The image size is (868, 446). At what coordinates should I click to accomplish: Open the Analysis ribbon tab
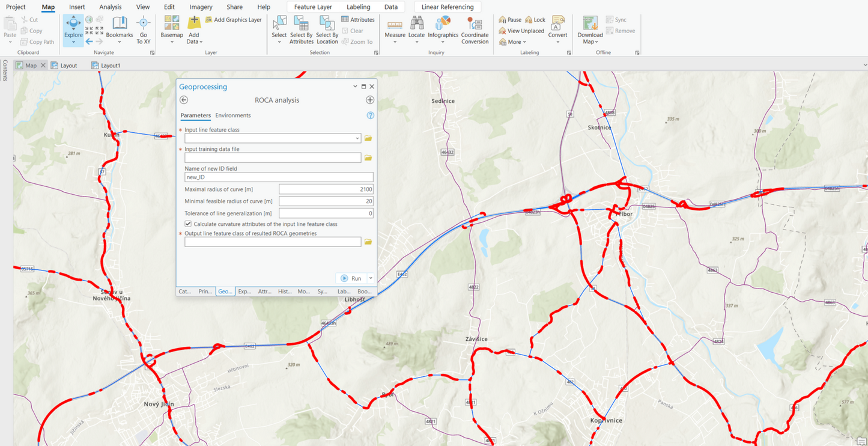coord(110,7)
